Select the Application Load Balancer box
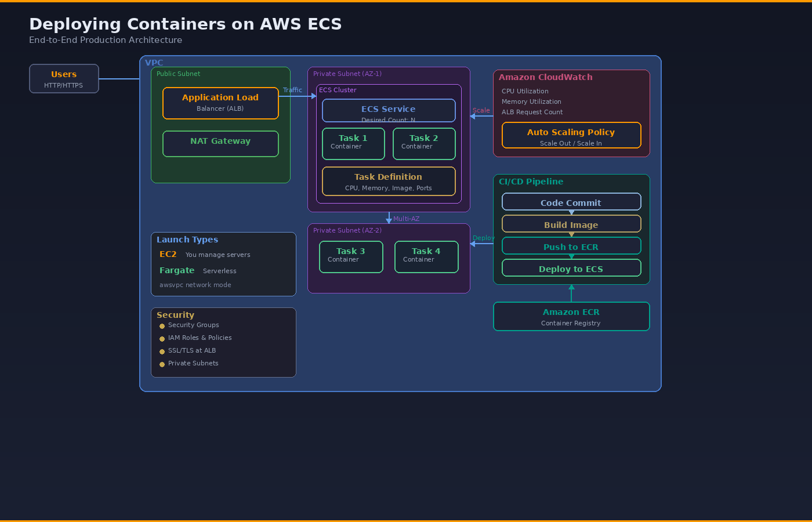The width and height of the screenshot is (812, 522). 220,103
